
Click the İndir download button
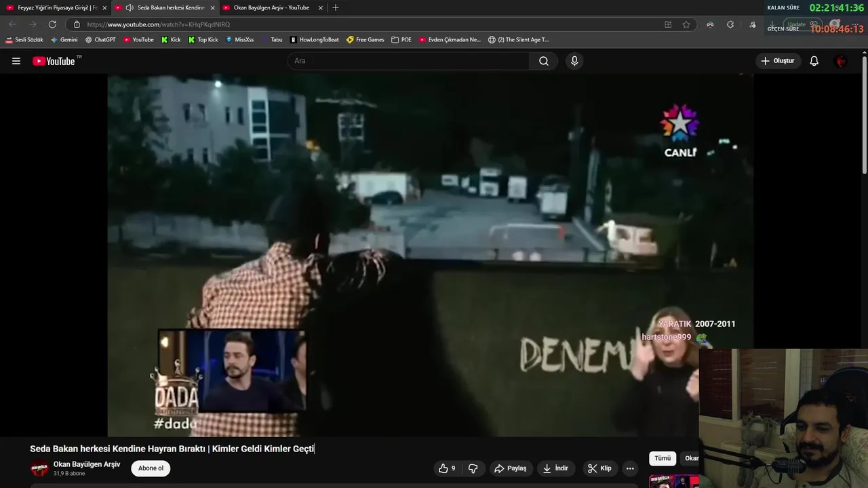pos(555,468)
